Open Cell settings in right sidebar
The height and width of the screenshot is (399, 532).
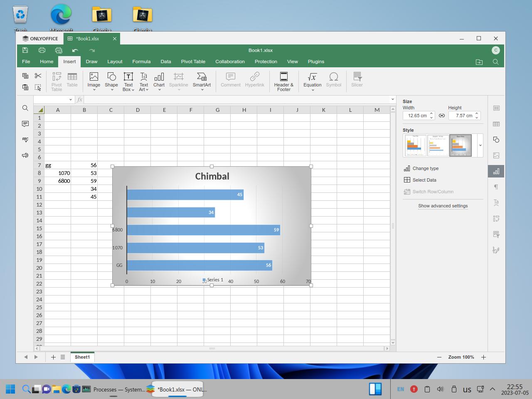click(496, 108)
